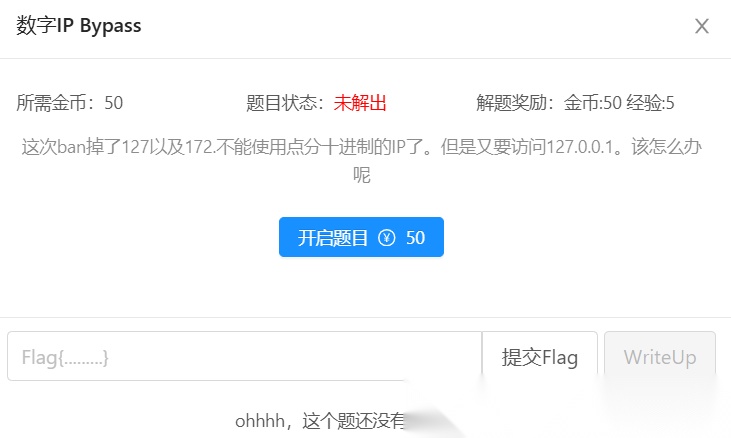
Task: Close the 数字IP Bypass dialog
Action: click(702, 26)
